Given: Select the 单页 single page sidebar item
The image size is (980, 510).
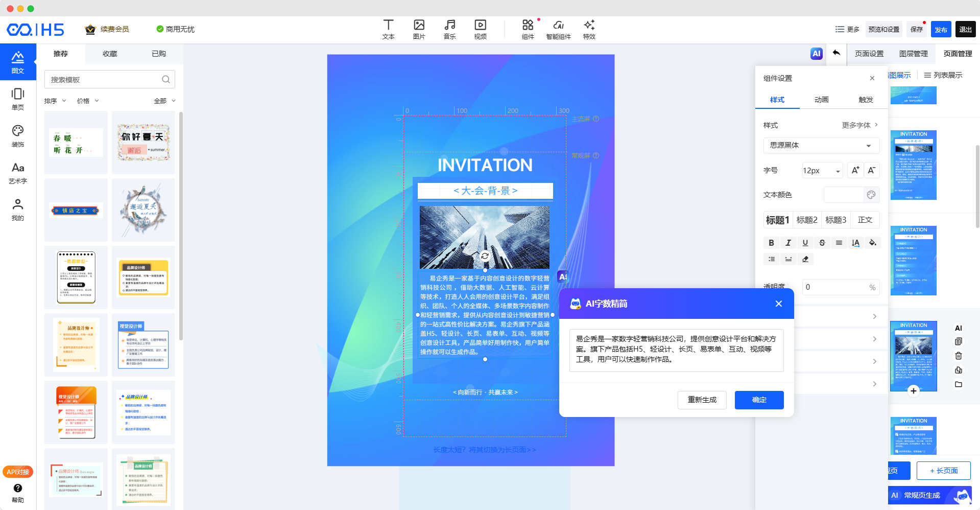Looking at the screenshot, I should point(18,99).
